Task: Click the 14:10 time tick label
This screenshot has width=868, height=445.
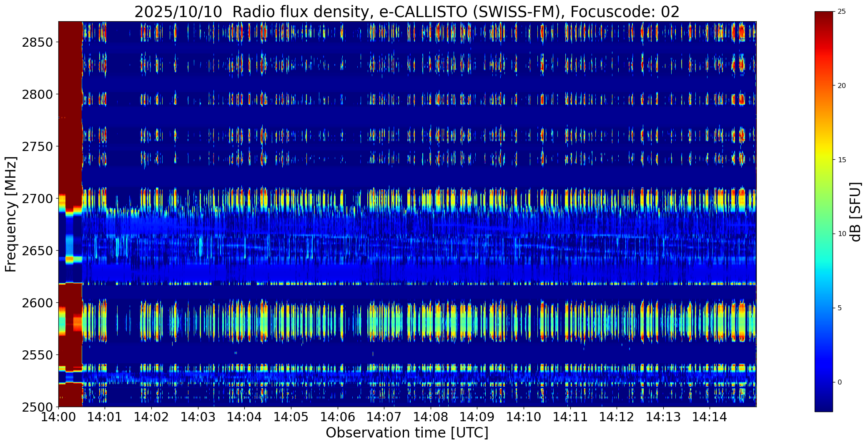Action: [524, 417]
